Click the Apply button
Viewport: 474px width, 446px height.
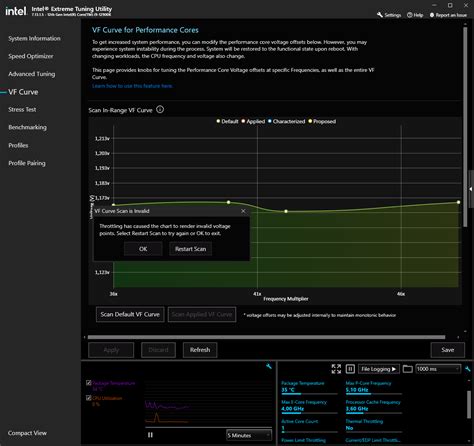[x=111, y=350]
